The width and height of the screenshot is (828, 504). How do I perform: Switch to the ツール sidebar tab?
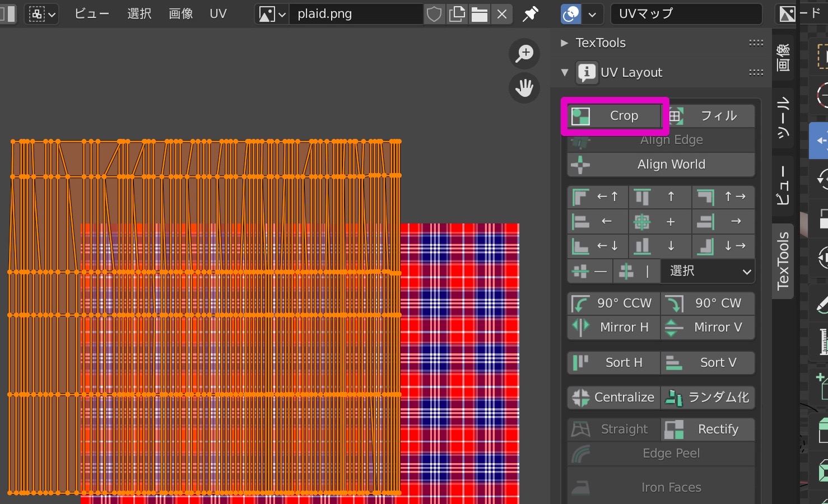click(783, 118)
